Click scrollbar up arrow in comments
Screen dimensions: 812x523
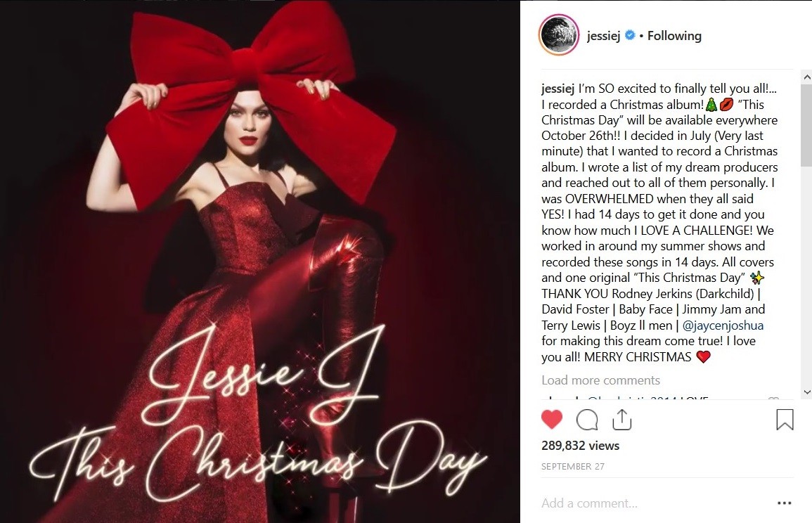[x=806, y=77]
